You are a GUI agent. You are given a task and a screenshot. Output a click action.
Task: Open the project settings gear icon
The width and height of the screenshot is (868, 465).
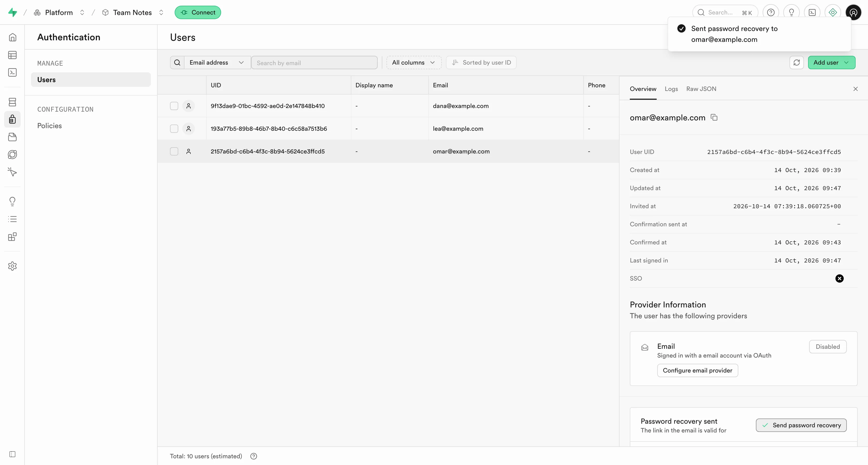[x=12, y=266]
